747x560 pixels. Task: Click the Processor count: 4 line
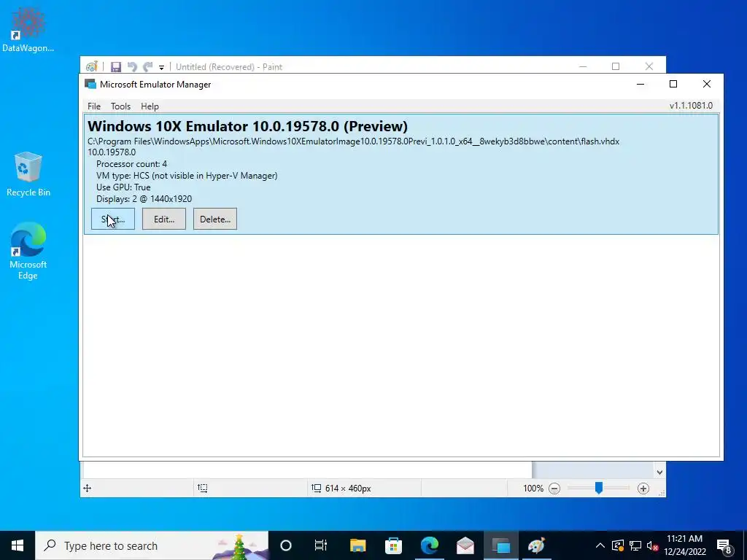[x=131, y=164]
